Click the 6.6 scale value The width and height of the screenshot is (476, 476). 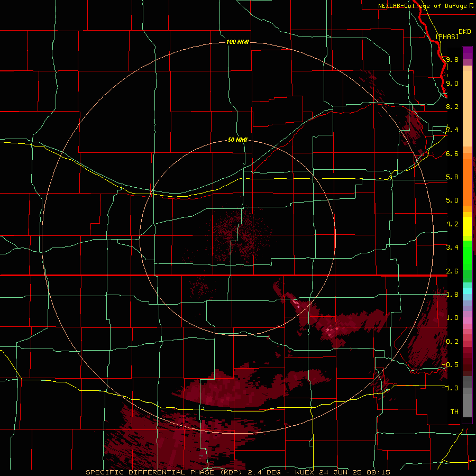click(x=452, y=154)
